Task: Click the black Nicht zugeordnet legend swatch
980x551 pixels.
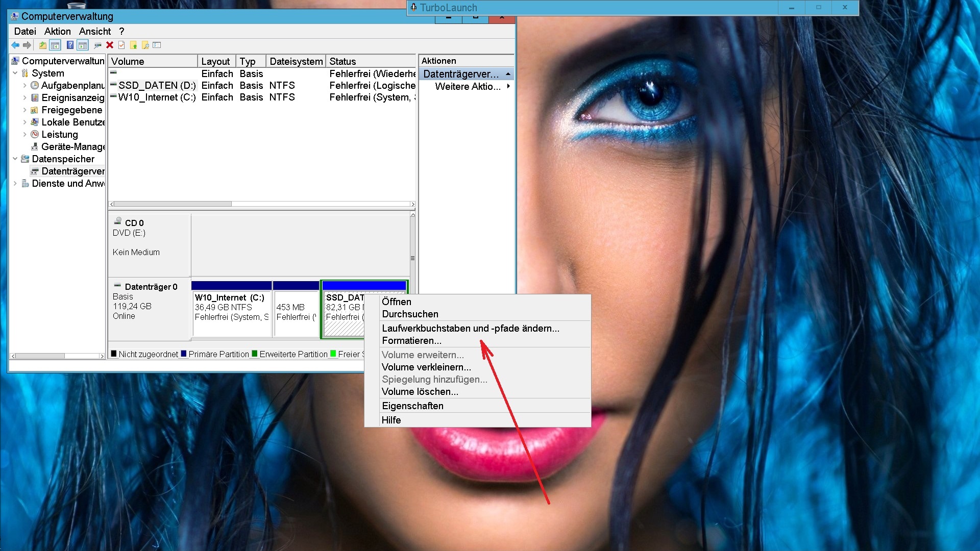Action: (114, 354)
